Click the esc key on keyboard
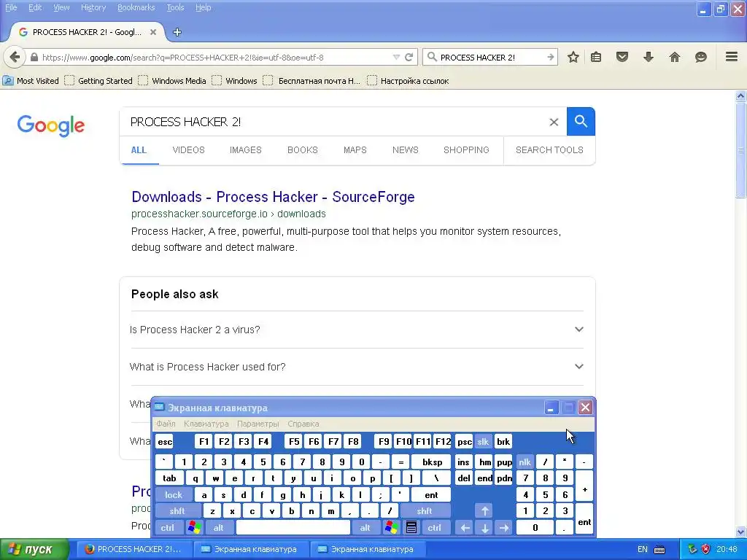747x560 pixels. click(x=165, y=441)
